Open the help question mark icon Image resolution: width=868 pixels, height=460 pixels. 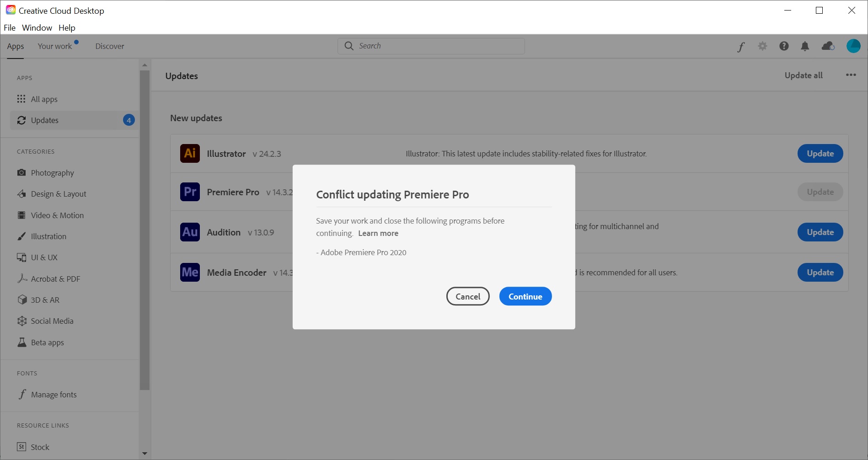pyautogui.click(x=784, y=46)
